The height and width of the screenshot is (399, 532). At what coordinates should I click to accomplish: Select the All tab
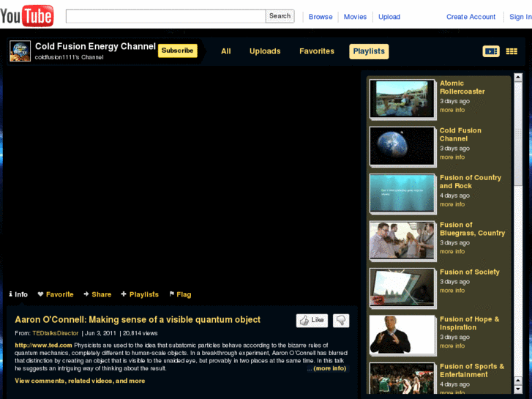tap(225, 51)
